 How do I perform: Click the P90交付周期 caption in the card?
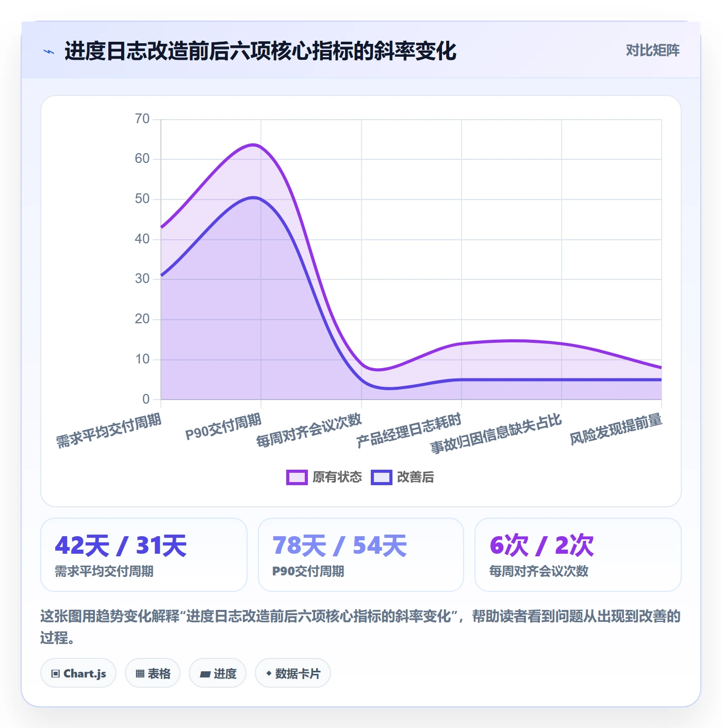click(308, 571)
